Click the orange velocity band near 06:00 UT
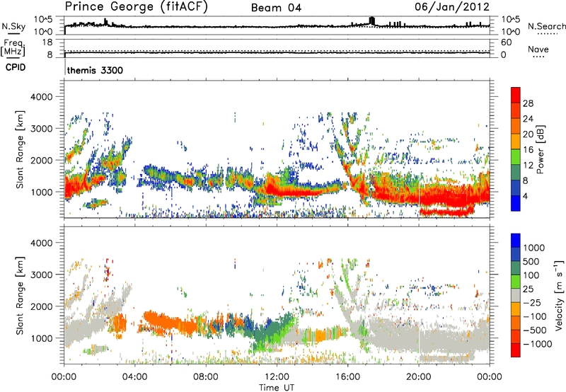This screenshot has height=392, width=566. (x=170, y=322)
